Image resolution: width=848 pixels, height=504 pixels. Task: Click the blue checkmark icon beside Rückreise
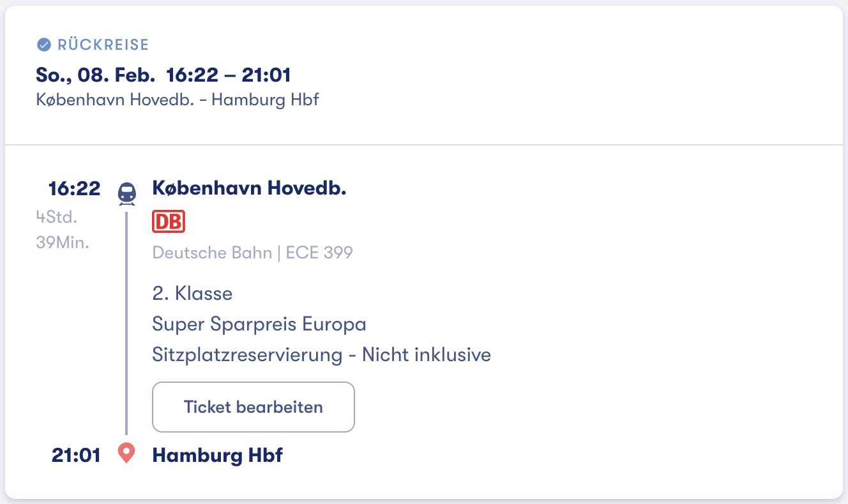(x=44, y=45)
